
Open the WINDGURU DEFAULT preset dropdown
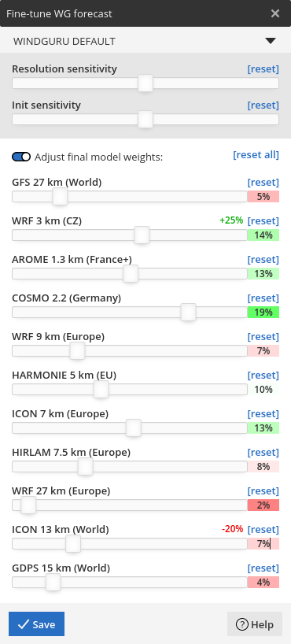point(145,41)
